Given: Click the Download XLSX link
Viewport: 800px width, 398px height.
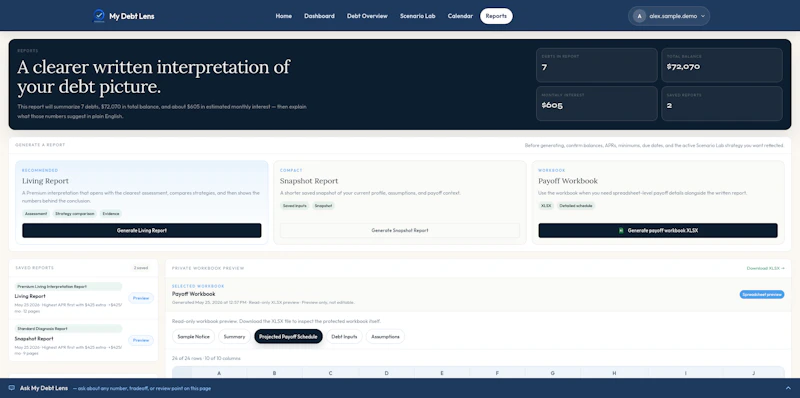Looking at the screenshot, I should tap(765, 268).
